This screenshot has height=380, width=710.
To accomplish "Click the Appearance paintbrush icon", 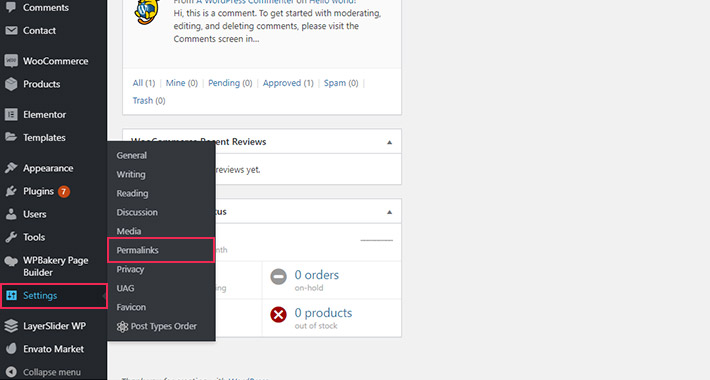I will click(x=11, y=168).
